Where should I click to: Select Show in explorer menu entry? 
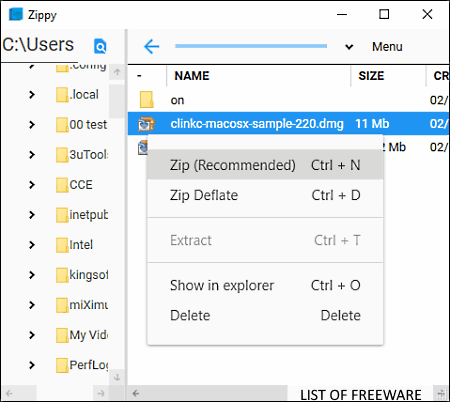(265, 285)
